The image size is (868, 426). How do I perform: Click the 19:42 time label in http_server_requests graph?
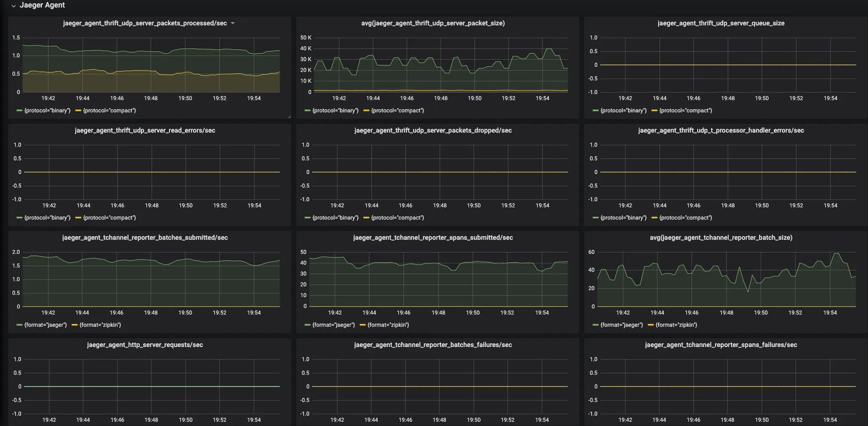(x=49, y=420)
